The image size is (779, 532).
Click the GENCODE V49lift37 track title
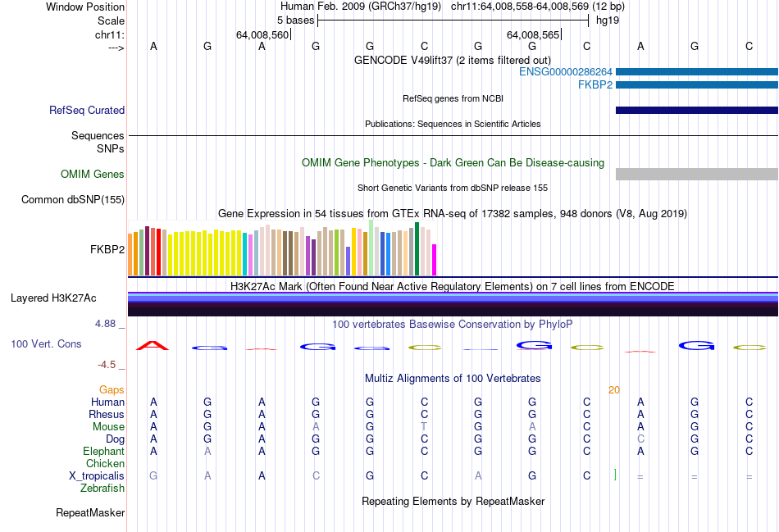453,61
